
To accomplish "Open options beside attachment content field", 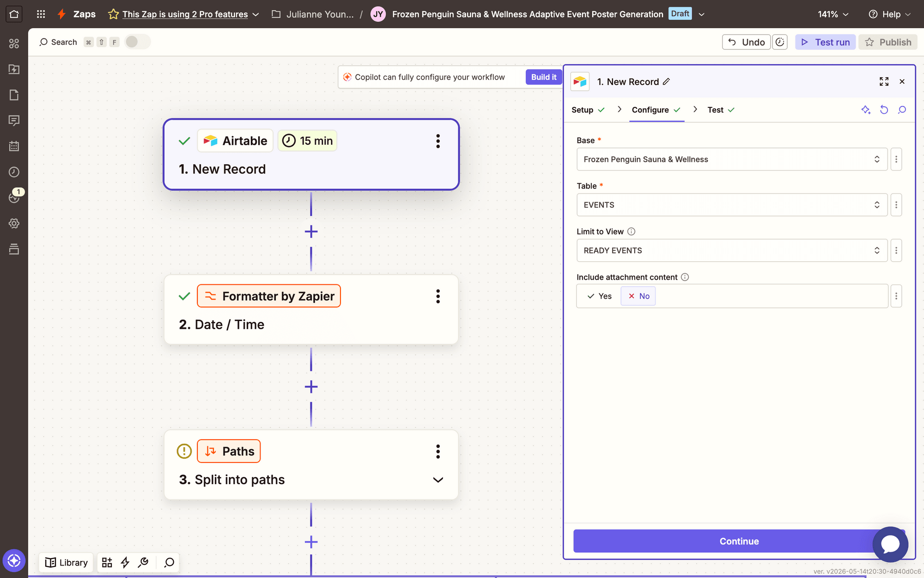I will [x=896, y=296].
